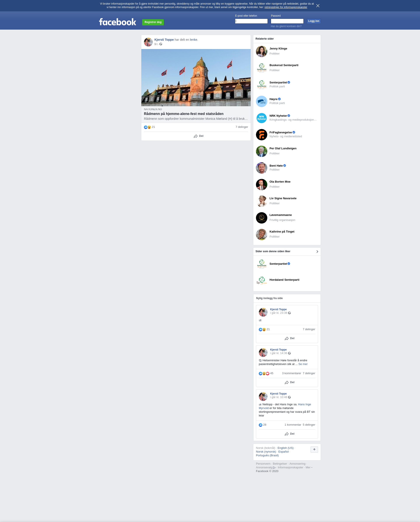
Task: Expand the Mer footer dropdown
Action: (x=309, y=467)
